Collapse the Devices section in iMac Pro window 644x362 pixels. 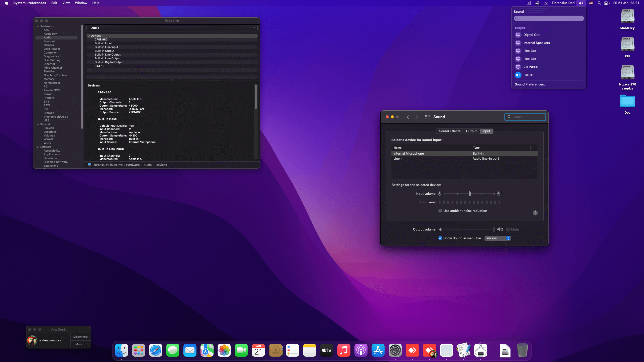click(x=89, y=36)
